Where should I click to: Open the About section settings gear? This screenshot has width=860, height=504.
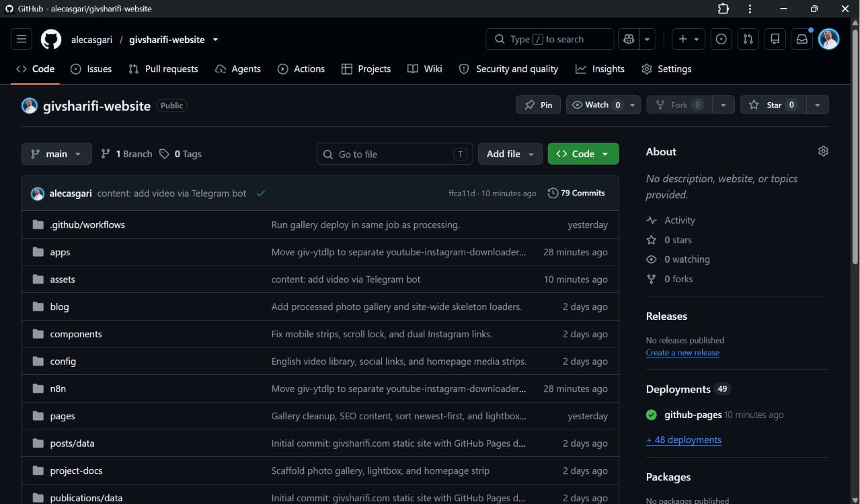coord(823,151)
